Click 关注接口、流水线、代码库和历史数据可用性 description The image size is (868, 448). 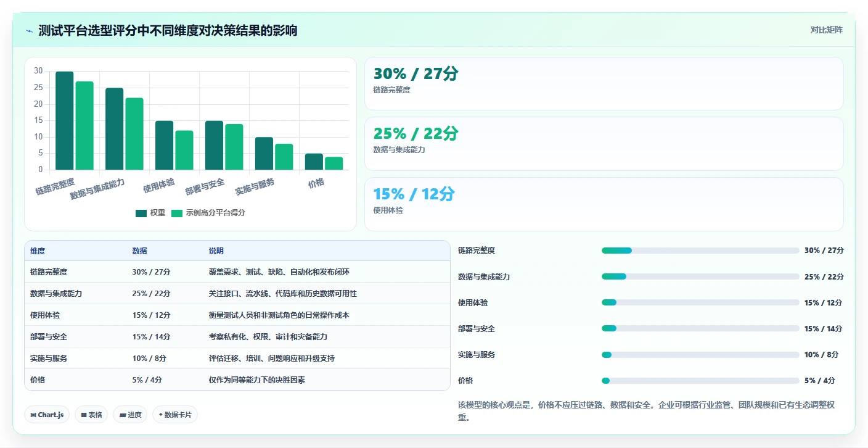283,294
